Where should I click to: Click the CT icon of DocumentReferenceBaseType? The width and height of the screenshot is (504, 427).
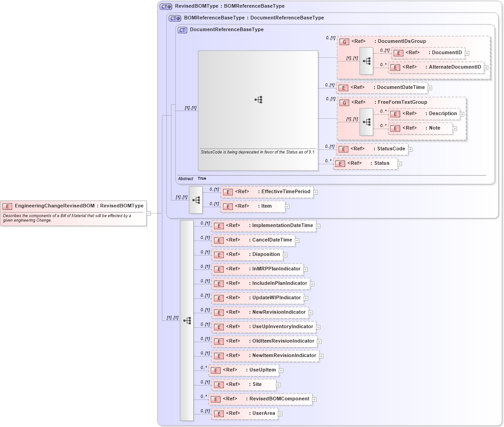pos(181,29)
